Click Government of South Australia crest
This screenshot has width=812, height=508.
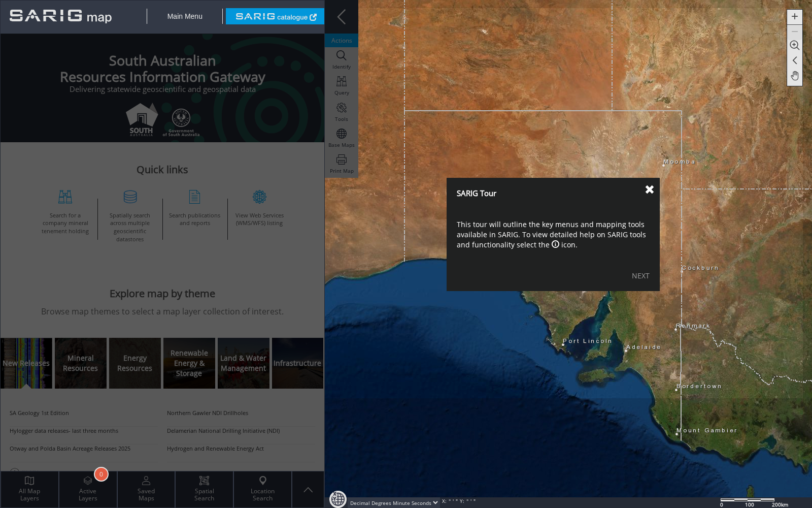pyautogui.click(x=181, y=122)
